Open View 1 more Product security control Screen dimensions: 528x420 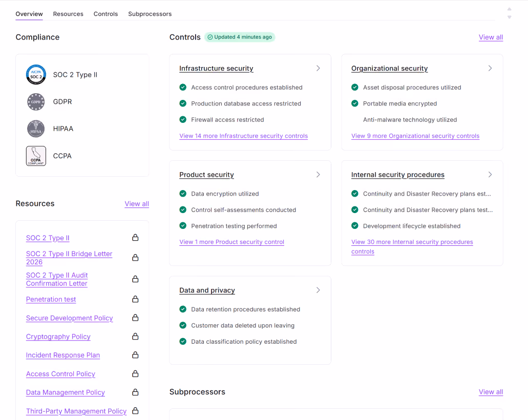[231, 242]
